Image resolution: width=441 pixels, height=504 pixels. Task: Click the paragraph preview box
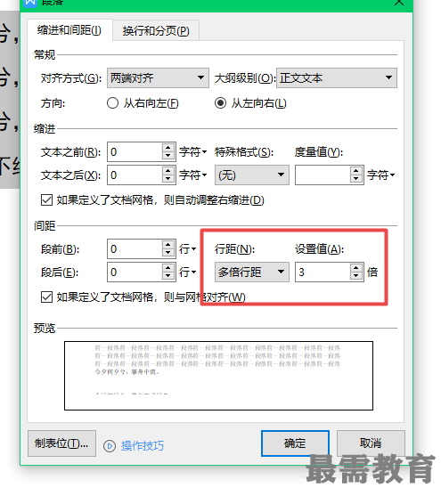pos(219,376)
